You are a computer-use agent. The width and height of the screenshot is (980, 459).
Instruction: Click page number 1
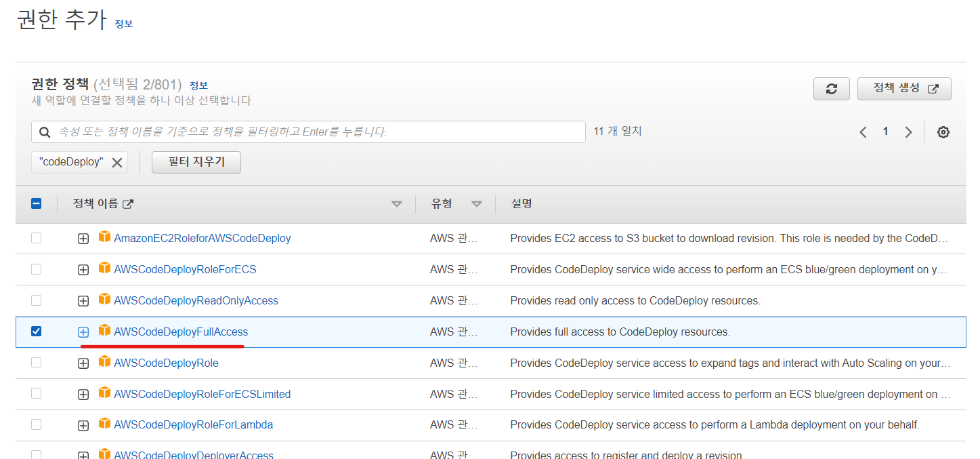pos(885,132)
